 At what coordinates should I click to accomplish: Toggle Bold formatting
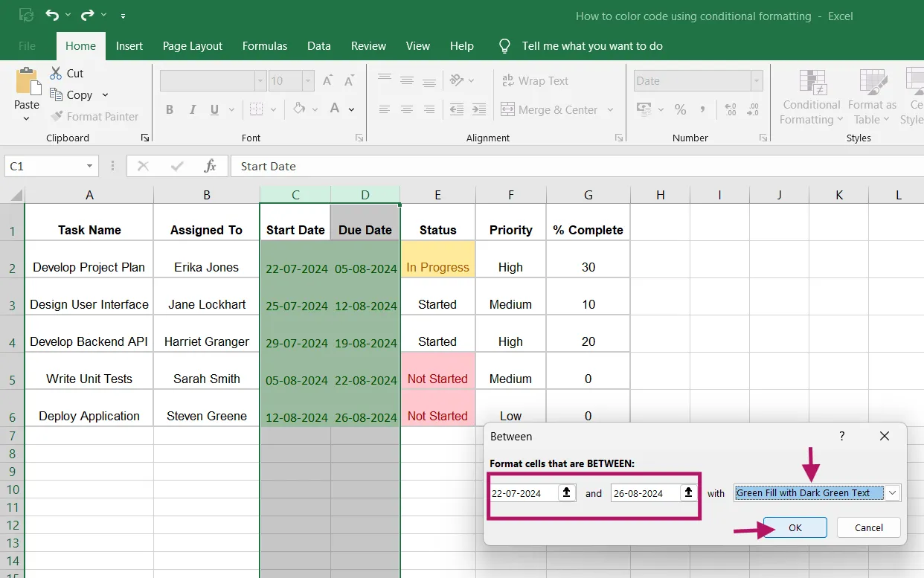pos(170,109)
